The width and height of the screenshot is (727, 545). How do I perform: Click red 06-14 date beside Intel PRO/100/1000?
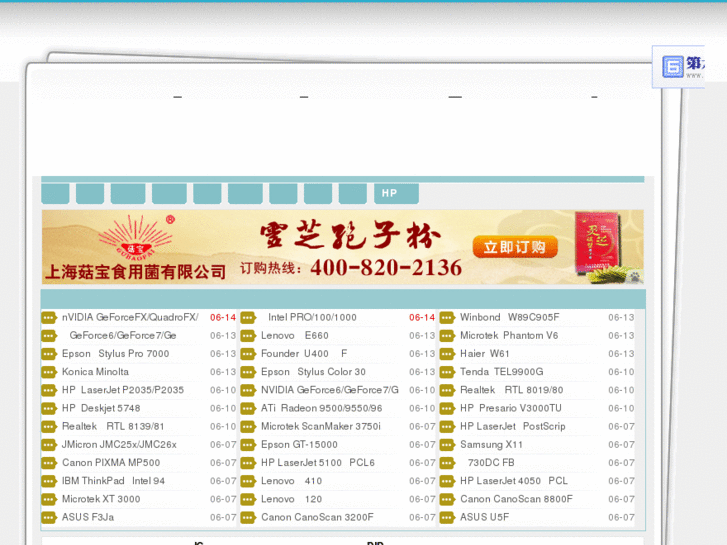422,318
